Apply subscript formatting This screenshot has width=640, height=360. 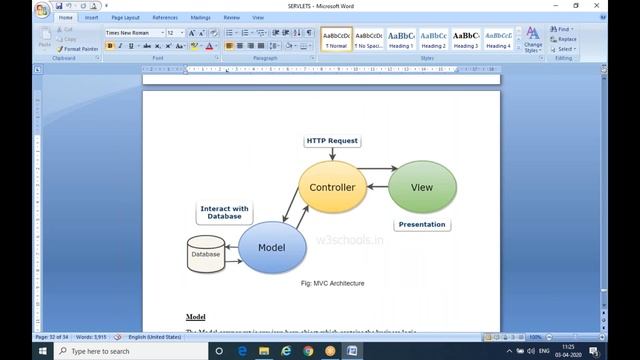tap(158, 46)
